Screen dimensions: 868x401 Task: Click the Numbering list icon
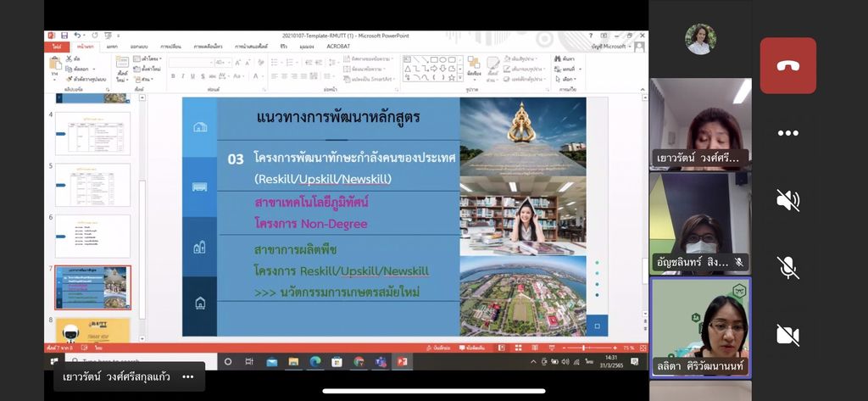pos(292,63)
